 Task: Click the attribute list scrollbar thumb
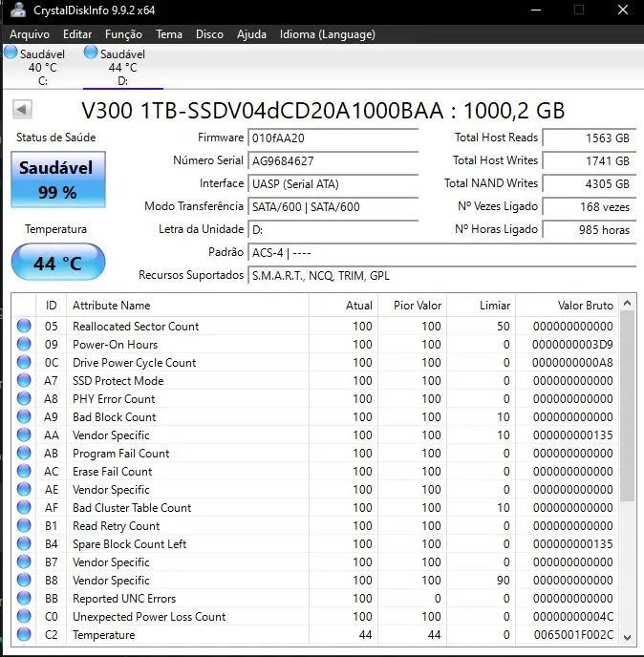pyautogui.click(x=627, y=406)
